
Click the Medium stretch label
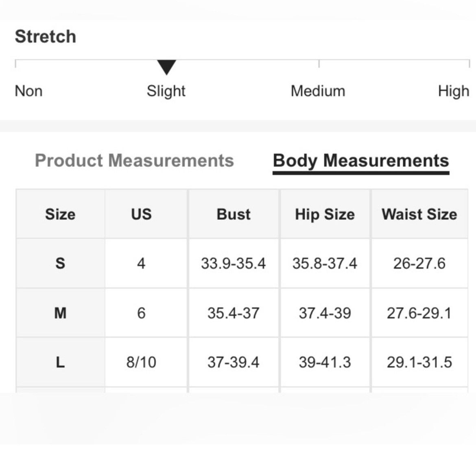coord(318,91)
